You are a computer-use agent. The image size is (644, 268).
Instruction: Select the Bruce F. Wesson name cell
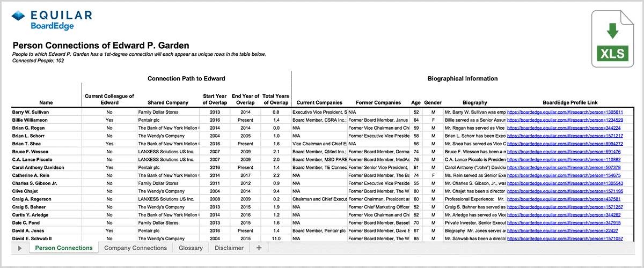click(46, 152)
